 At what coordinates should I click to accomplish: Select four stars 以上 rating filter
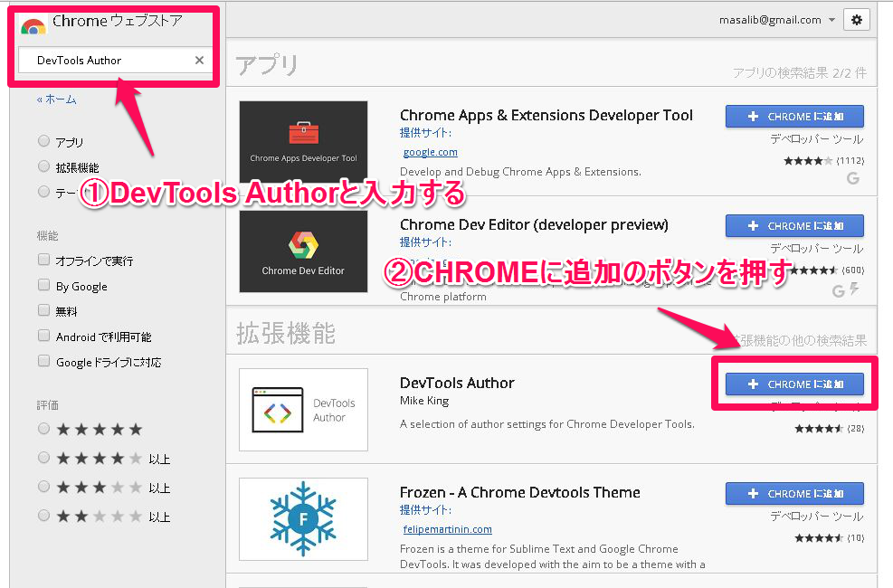pos(43,457)
